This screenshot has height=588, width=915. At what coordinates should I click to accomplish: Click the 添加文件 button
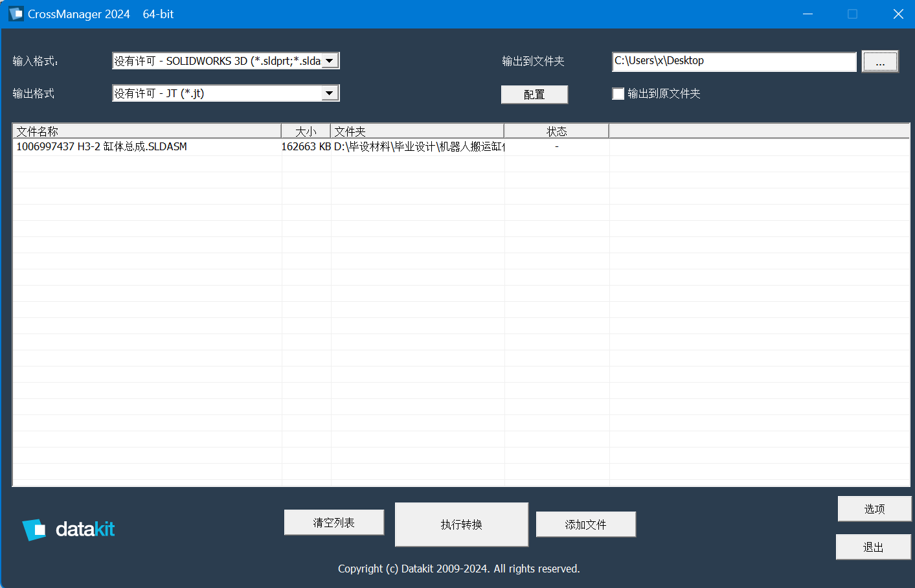tap(586, 525)
